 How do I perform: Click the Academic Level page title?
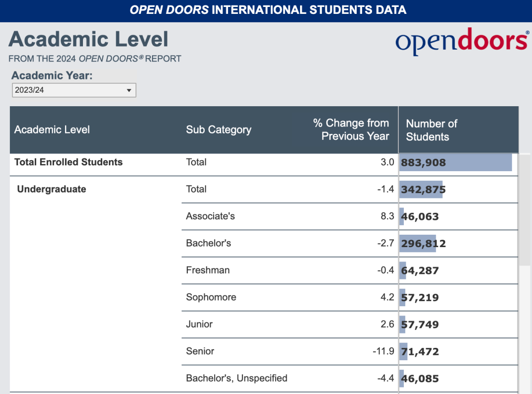coord(88,39)
